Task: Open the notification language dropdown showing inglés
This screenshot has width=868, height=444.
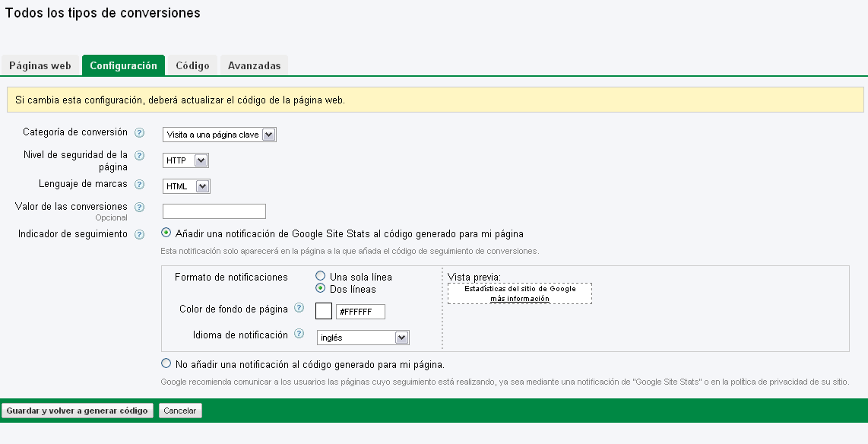Action: tap(363, 338)
